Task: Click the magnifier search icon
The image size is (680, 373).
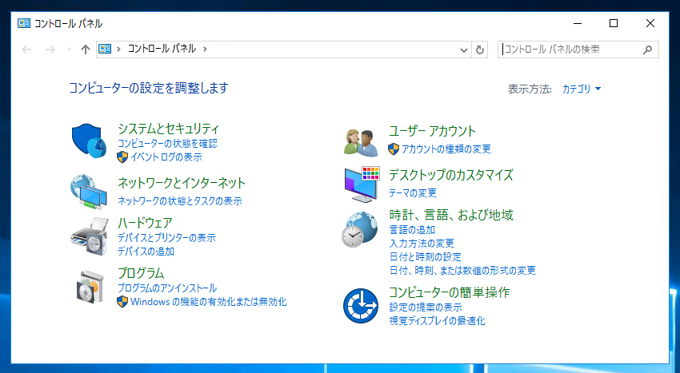Action: coord(647,50)
